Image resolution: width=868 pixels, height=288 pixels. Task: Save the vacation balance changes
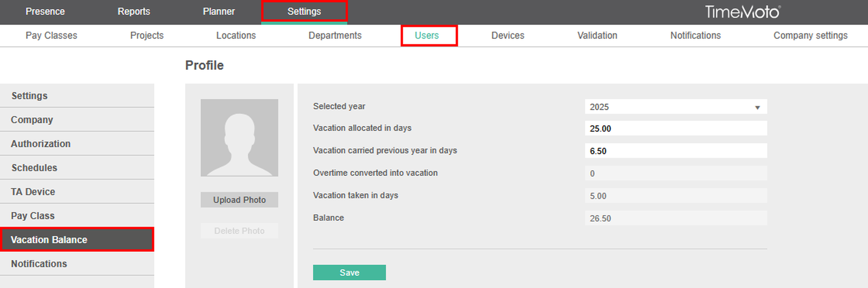(x=349, y=273)
